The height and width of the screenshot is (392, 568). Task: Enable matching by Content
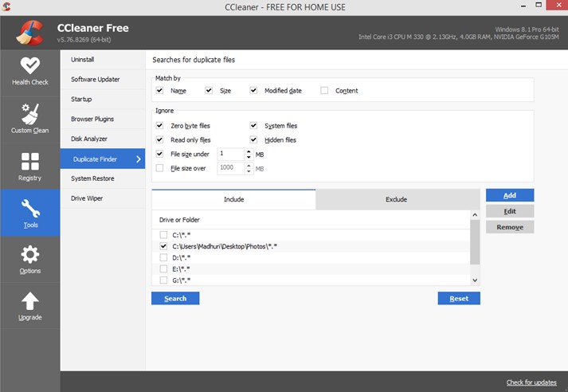point(324,91)
